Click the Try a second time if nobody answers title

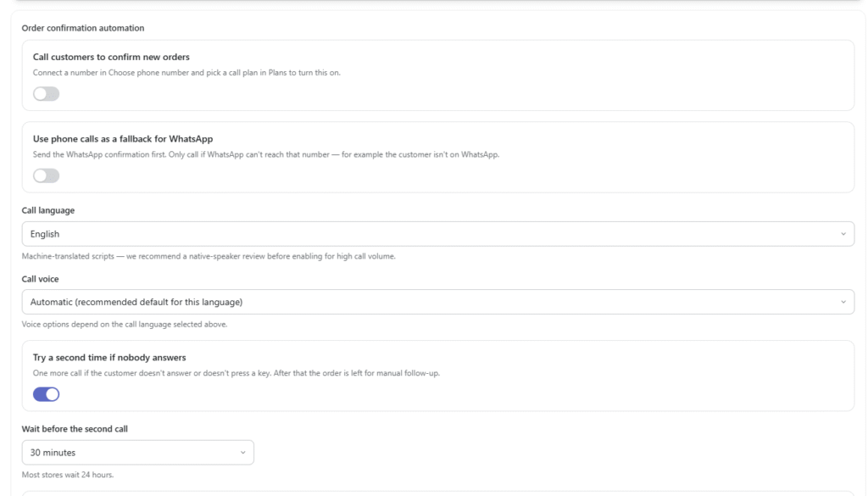click(x=109, y=358)
